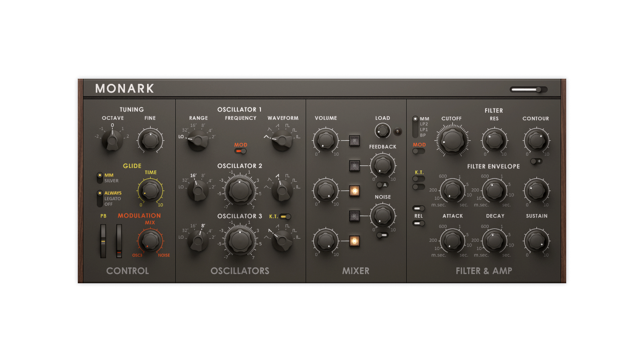Toggle the Feedback A switch
Viewport: 644px width, 362px height.
pyautogui.click(x=382, y=185)
